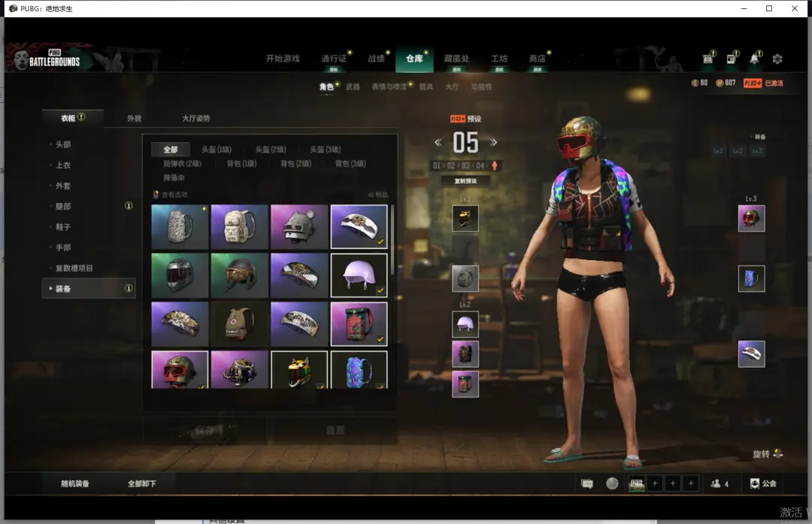
Task: Select the 表情与喷漆 sub-tab
Action: coord(389,87)
